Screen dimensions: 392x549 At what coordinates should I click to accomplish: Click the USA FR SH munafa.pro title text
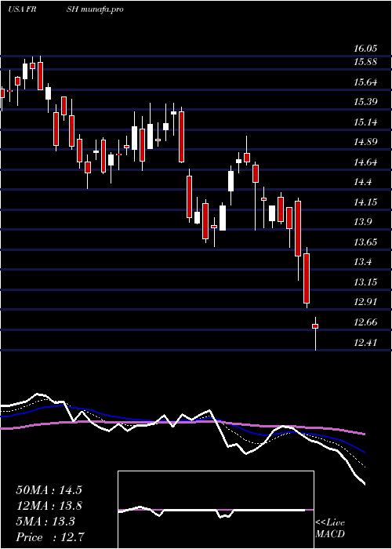click(x=65, y=9)
